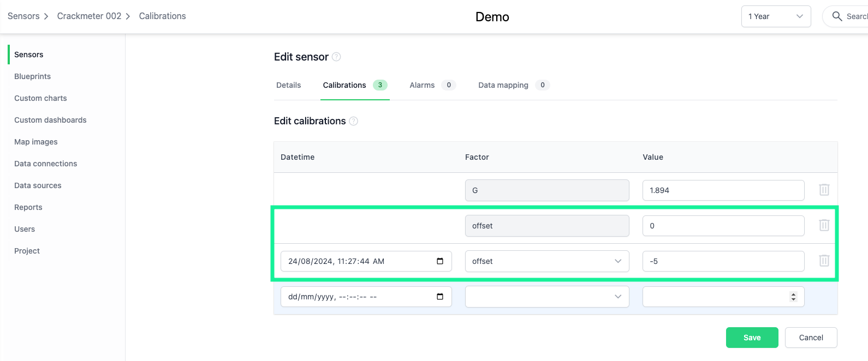Switch to the Details tab

click(288, 85)
